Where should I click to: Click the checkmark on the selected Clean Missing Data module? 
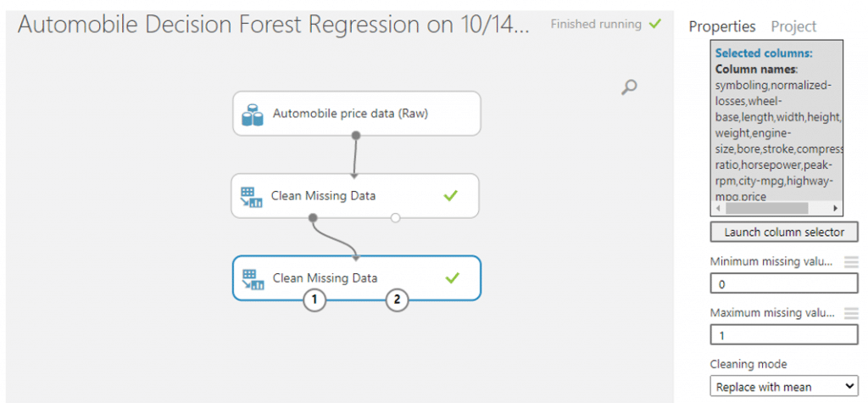point(453,277)
